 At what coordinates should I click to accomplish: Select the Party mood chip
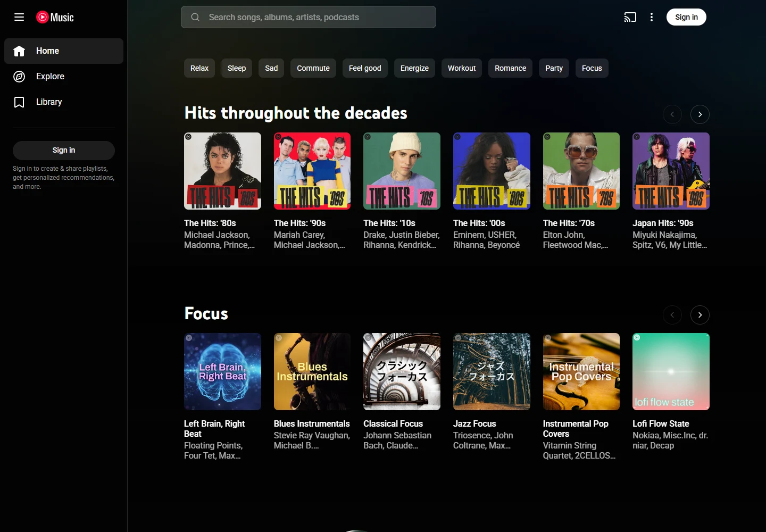click(554, 68)
